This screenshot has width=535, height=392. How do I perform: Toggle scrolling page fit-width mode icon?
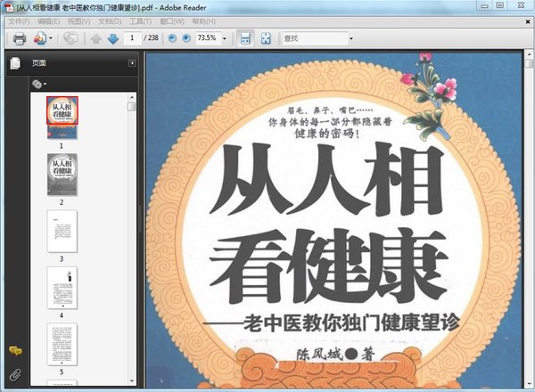pos(245,38)
